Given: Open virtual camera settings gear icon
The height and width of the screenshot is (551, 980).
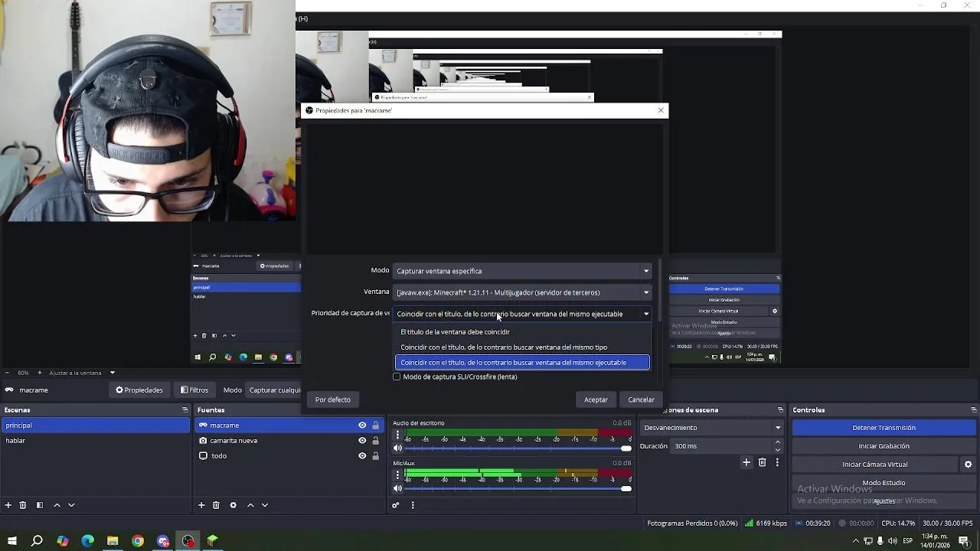Looking at the screenshot, I should 968,465.
